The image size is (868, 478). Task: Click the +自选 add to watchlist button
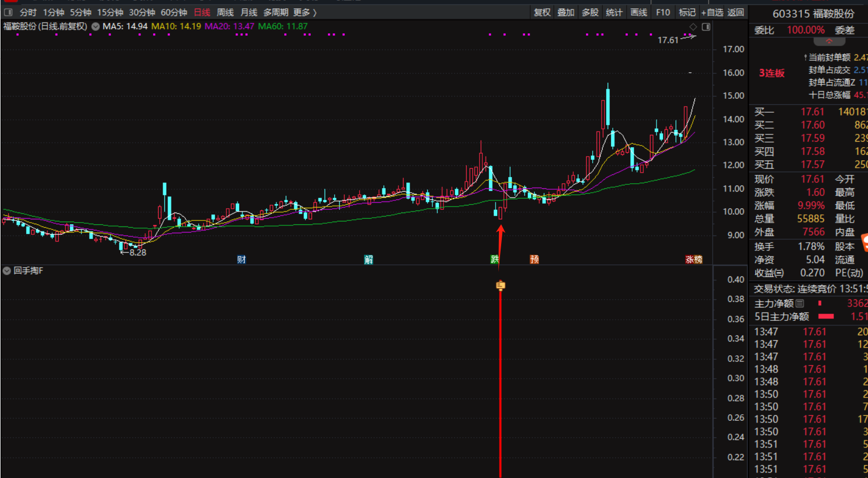click(712, 12)
